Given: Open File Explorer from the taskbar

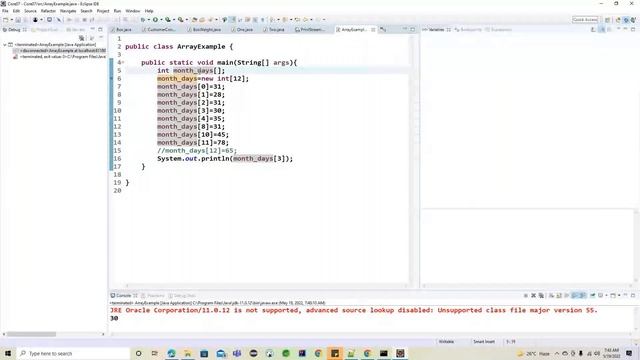Looking at the screenshot, I should click(x=187, y=353).
